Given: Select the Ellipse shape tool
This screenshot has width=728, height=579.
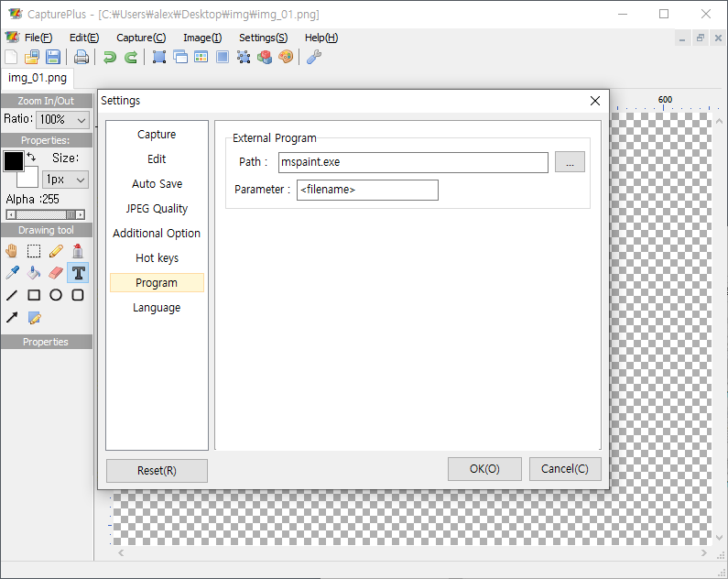Looking at the screenshot, I should pyautogui.click(x=56, y=295).
